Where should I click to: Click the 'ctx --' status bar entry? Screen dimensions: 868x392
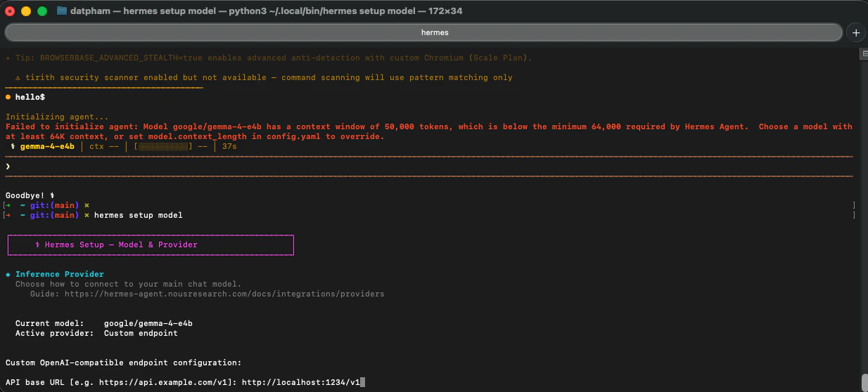click(x=106, y=146)
